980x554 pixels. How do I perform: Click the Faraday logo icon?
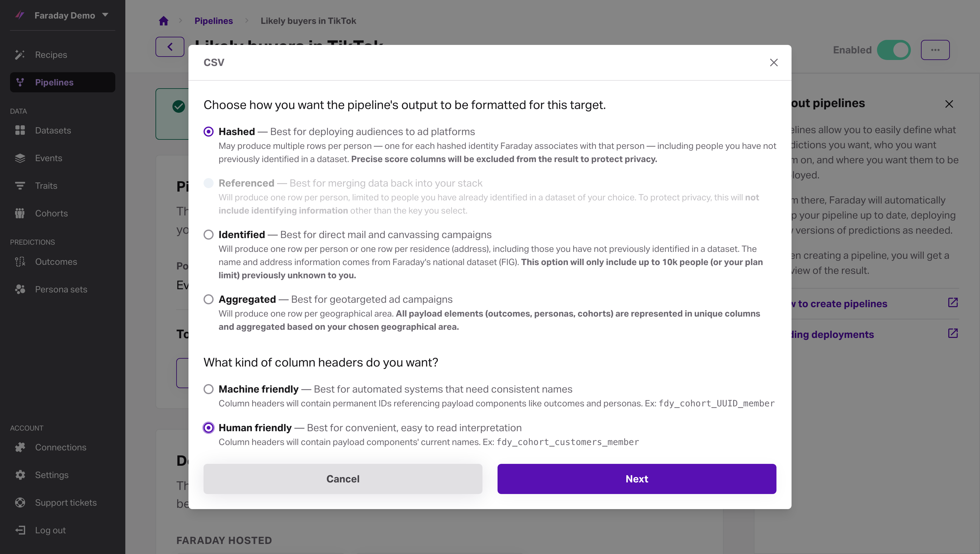coord(20,15)
